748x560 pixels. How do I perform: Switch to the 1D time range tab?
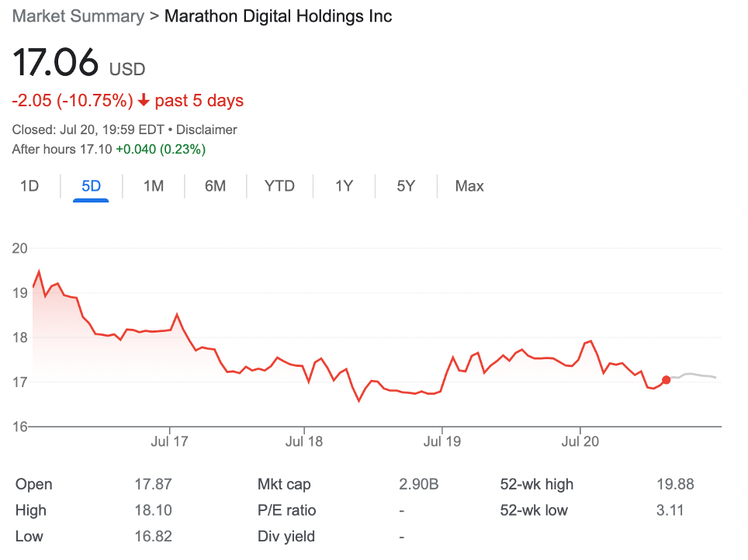tap(29, 186)
